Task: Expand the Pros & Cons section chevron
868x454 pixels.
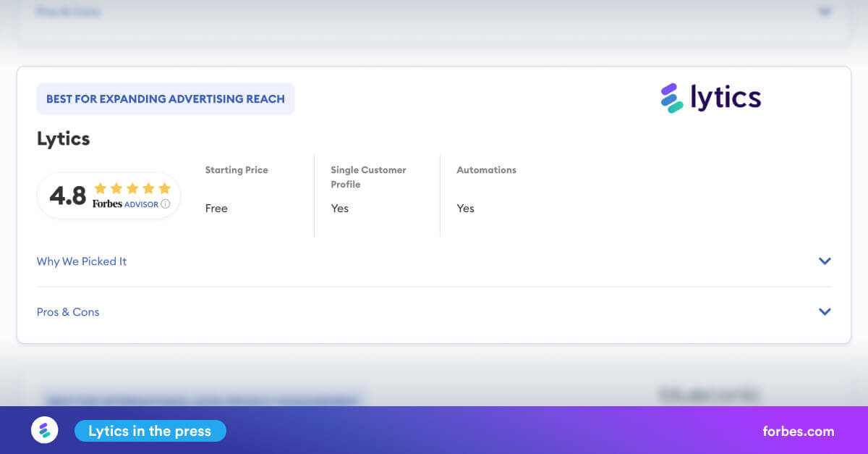Action: (x=825, y=311)
